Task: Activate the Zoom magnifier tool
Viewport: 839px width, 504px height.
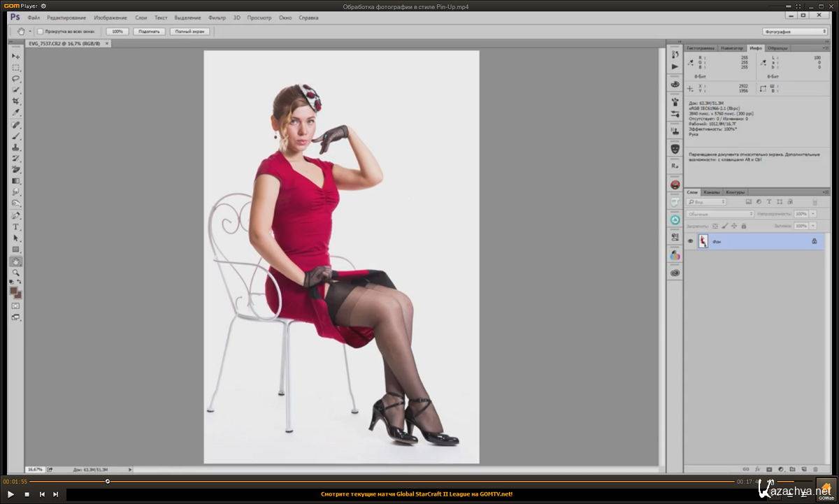Action: click(15, 273)
